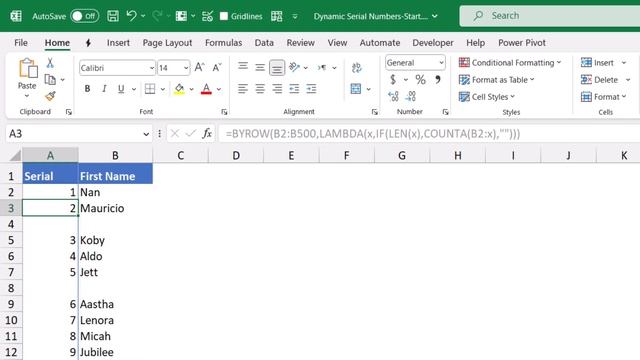
Task: Click the Copy icon
Action: pyautogui.click(x=50, y=80)
